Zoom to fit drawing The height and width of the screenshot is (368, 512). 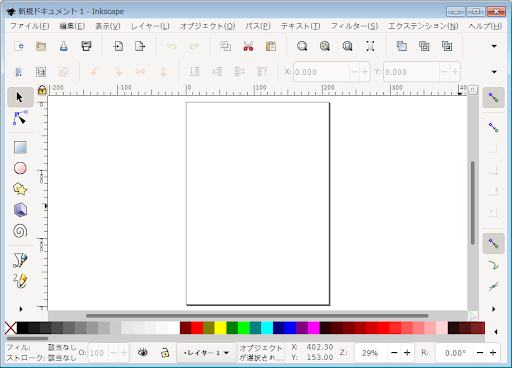click(325, 46)
